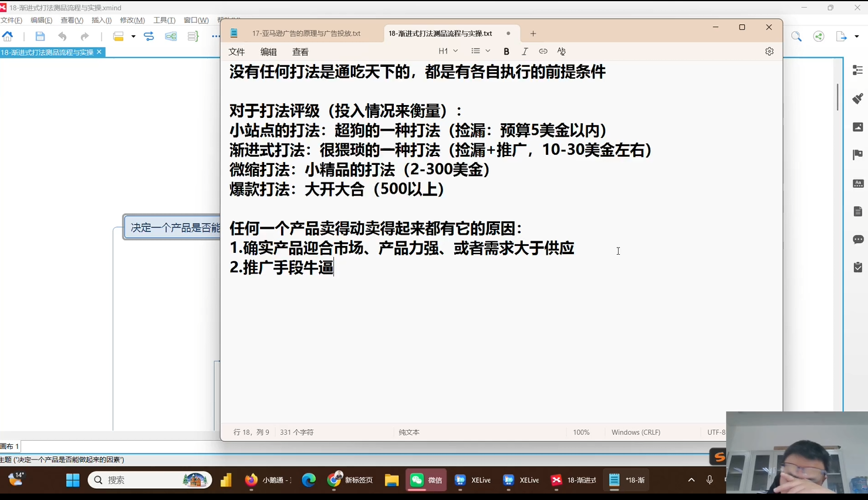868x500 pixels.
Task: Toggle bold formatting in Notepad toolbar
Action: click(506, 52)
